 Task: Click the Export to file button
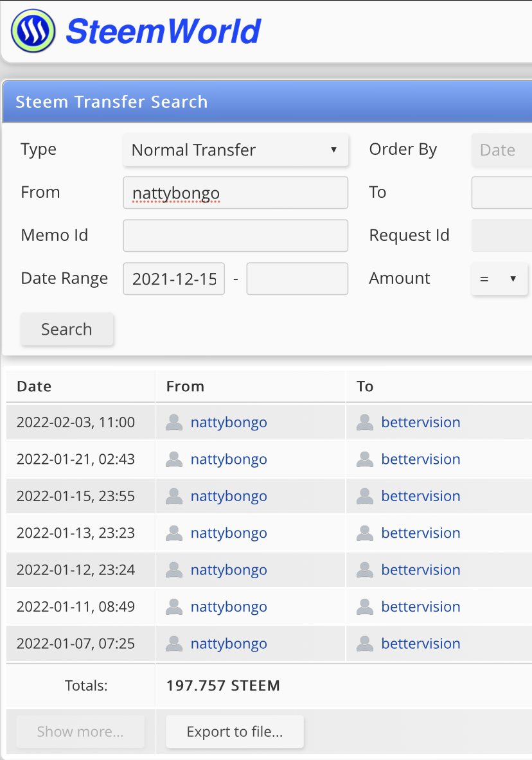[x=235, y=732]
